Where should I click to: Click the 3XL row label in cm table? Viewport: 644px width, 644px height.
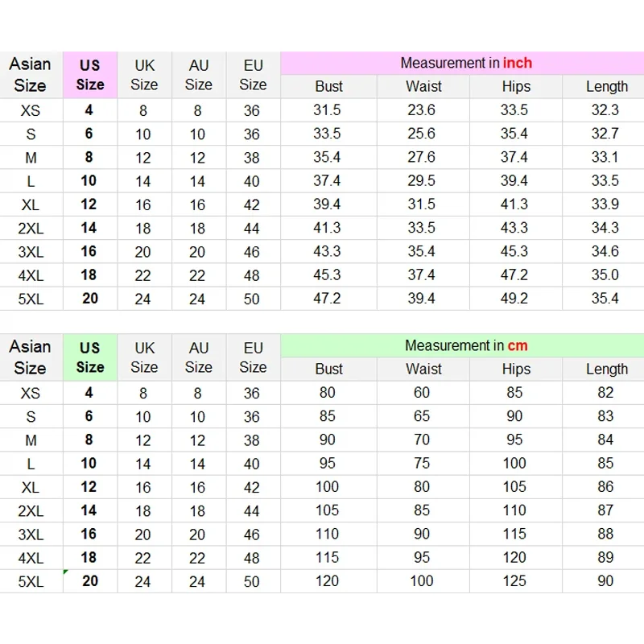click(30, 534)
